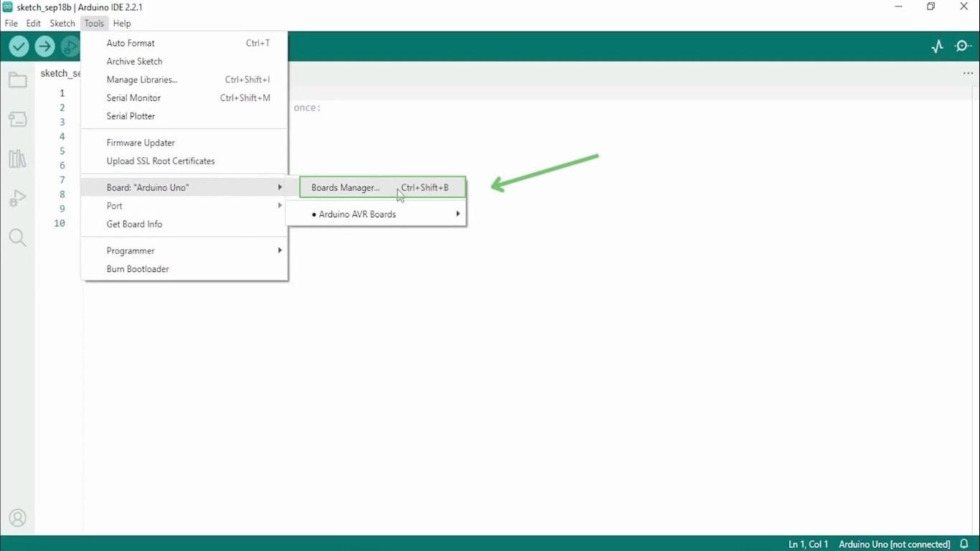The image size is (980, 551).
Task: Open Boards Manager from the sidebar
Action: tap(17, 119)
